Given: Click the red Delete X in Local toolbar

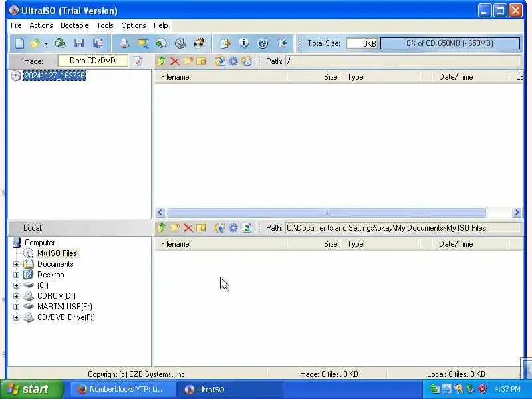Looking at the screenshot, I should click(x=188, y=228).
